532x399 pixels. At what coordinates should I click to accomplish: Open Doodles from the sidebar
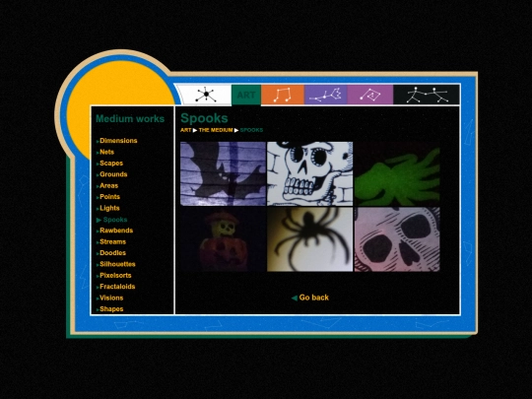pos(112,253)
